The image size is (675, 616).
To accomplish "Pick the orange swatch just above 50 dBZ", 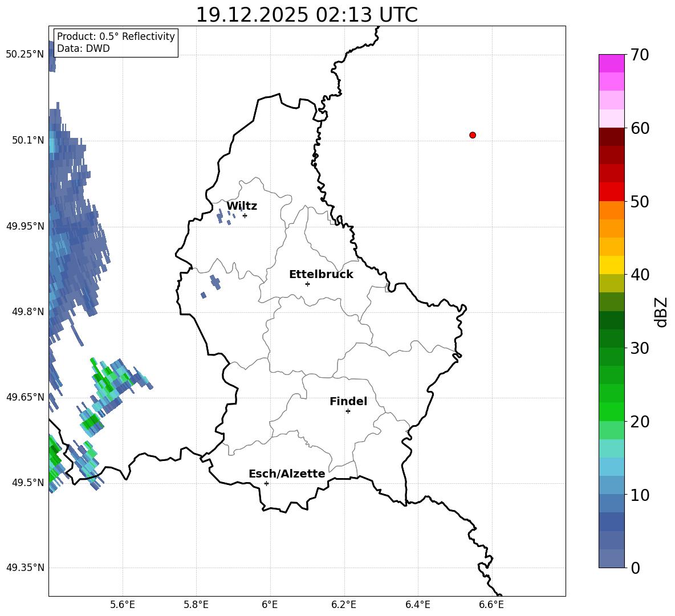I will (x=611, y=210).
